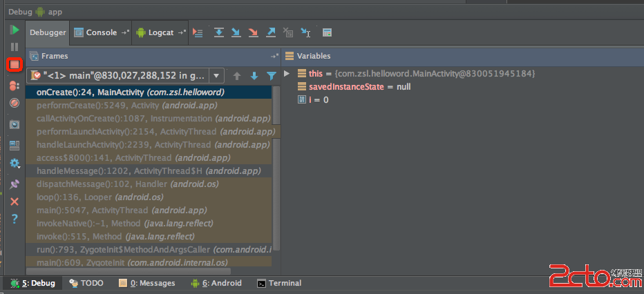Click the frames list vertical scrollbar
Image resolution: width=644 pixels, height=294 pixels.
click(276, 168)
